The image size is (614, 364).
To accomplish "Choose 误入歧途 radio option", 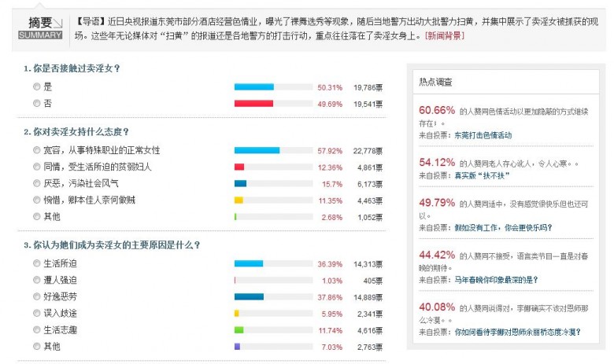I will [x=37, y=313].
